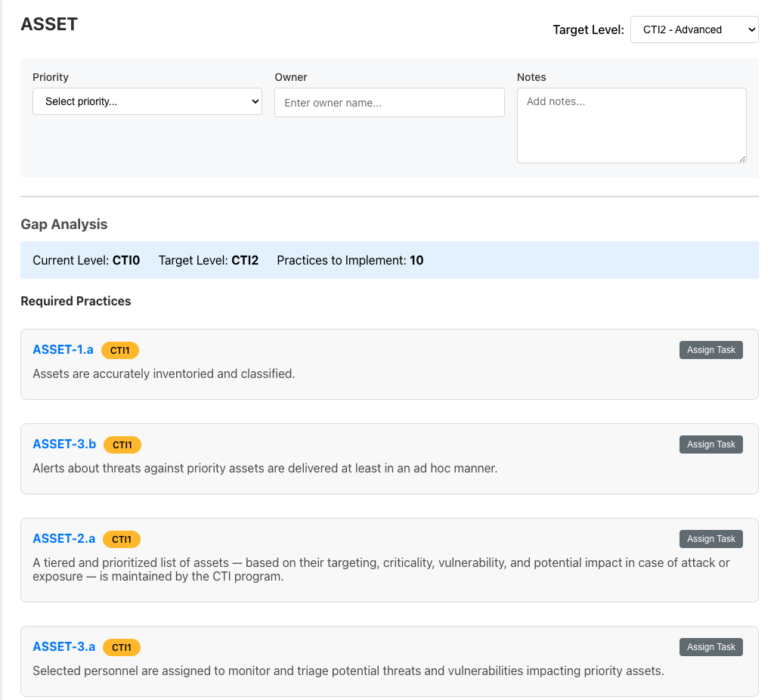The height and width of the screenshot is (700, 777).
Task: Open the ASSET-1.a practice link
Action: pyautogui.click(x=63, y=349)
